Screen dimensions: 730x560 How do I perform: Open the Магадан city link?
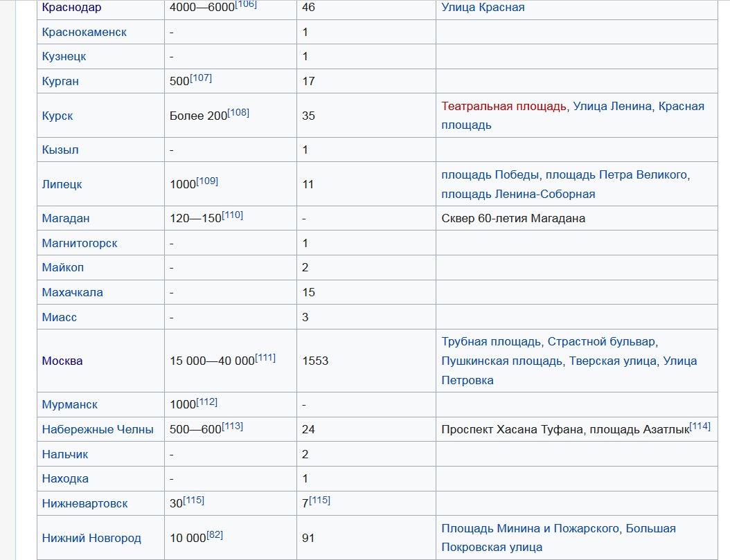[66, 218]
